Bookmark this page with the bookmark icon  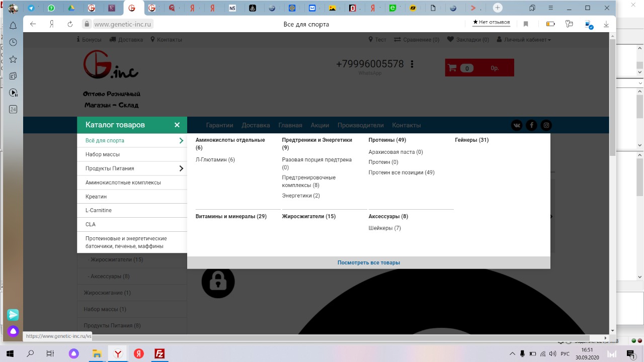[x=526, y=24]
